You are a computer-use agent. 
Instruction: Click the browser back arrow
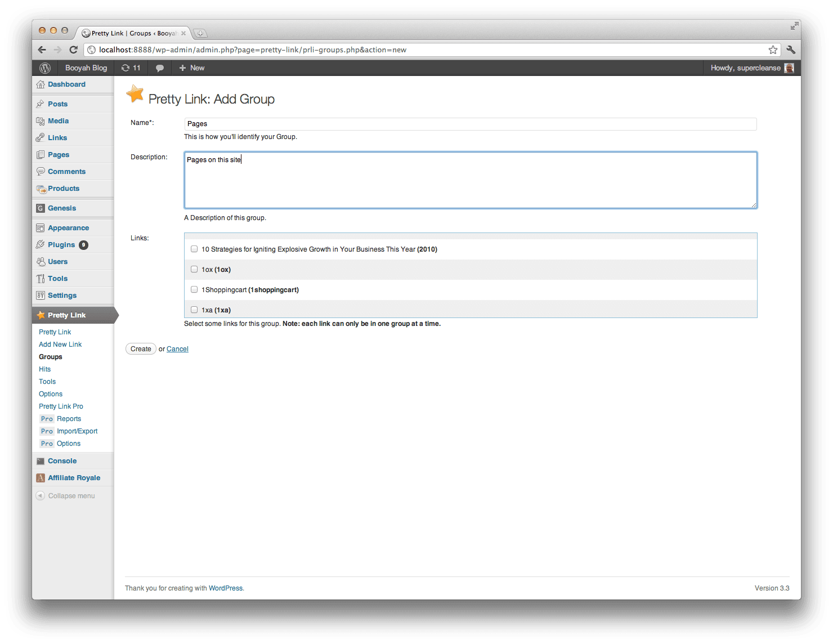click(x=42, y=50)
